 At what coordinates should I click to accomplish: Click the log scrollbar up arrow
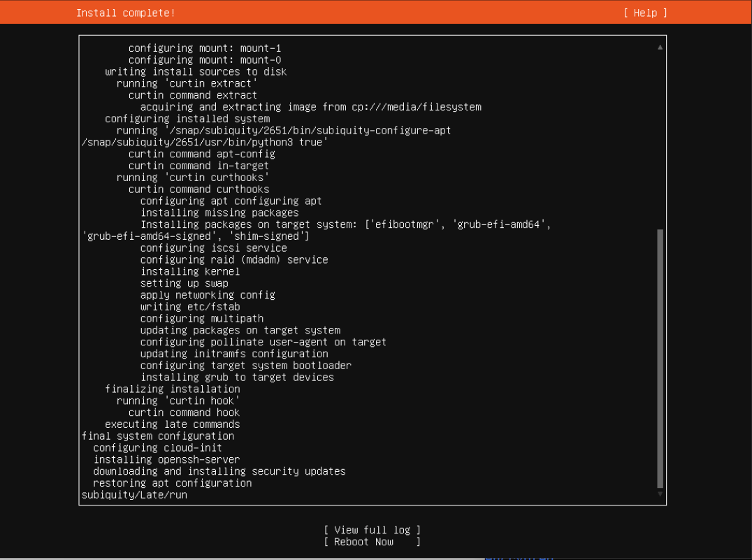click(x=660, y=47)
